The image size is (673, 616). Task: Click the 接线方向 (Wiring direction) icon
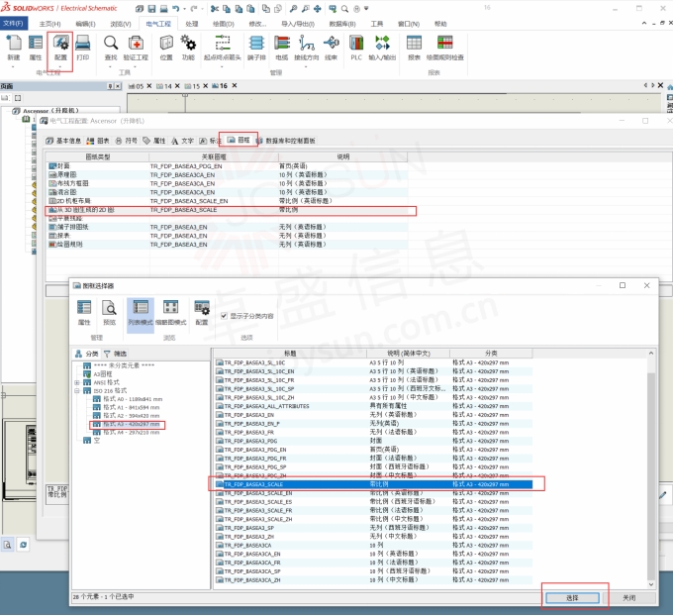(x=307, y=48)
